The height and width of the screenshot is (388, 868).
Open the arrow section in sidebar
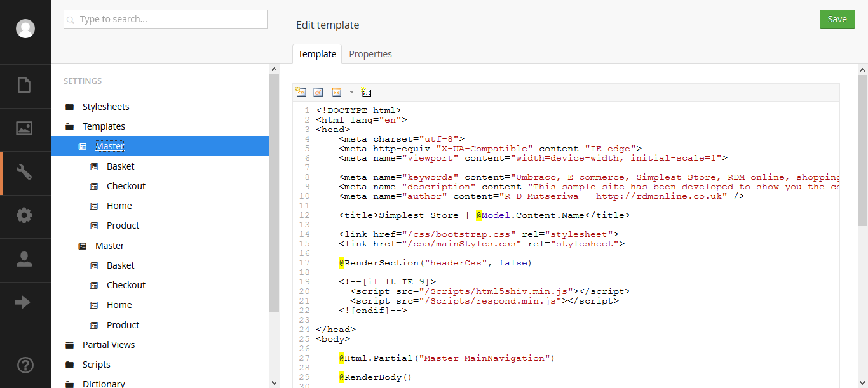23,302
